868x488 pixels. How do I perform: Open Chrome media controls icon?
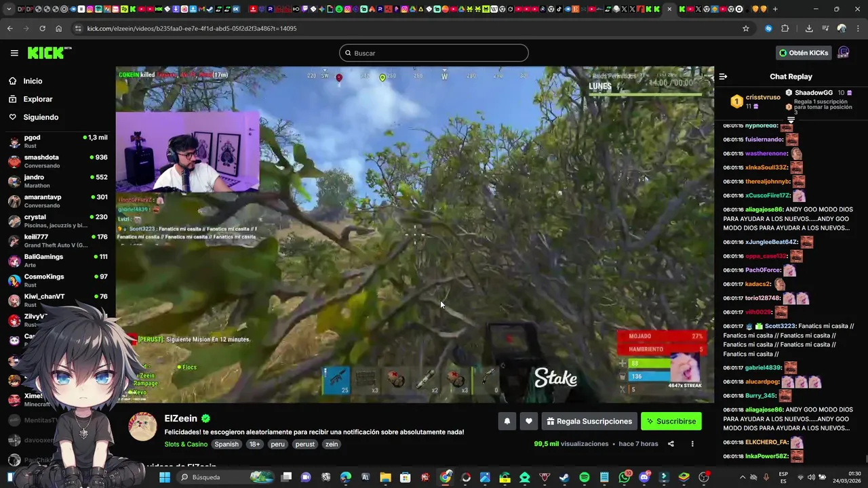point(825,28)
